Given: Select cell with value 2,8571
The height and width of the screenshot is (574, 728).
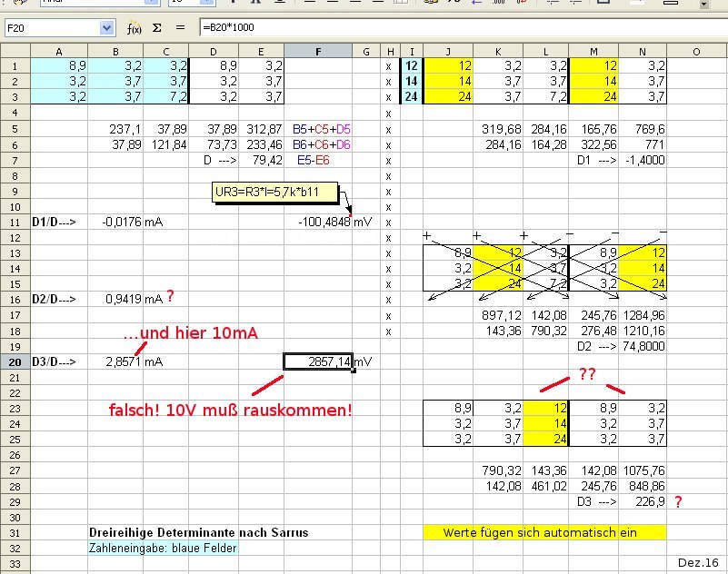Looking at the screenshot, I should pyautogui.click(x=115, y=362).
